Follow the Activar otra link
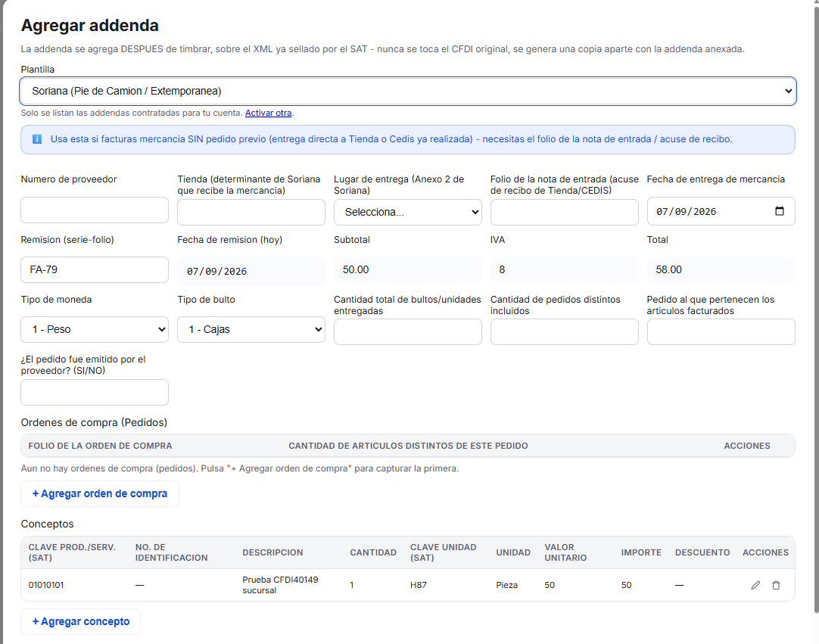 269,113
